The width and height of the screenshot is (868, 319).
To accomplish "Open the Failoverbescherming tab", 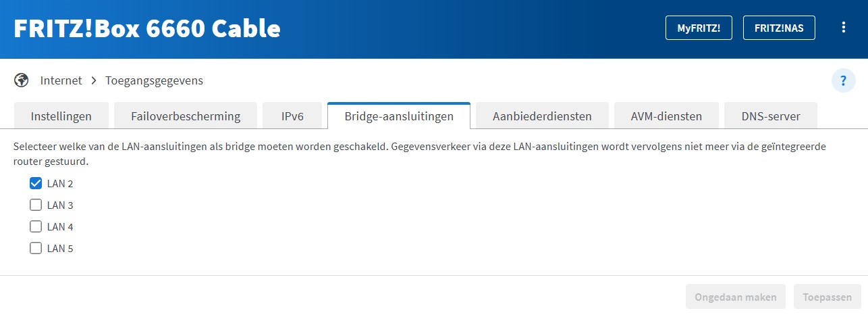I will [x=186, y=116].
